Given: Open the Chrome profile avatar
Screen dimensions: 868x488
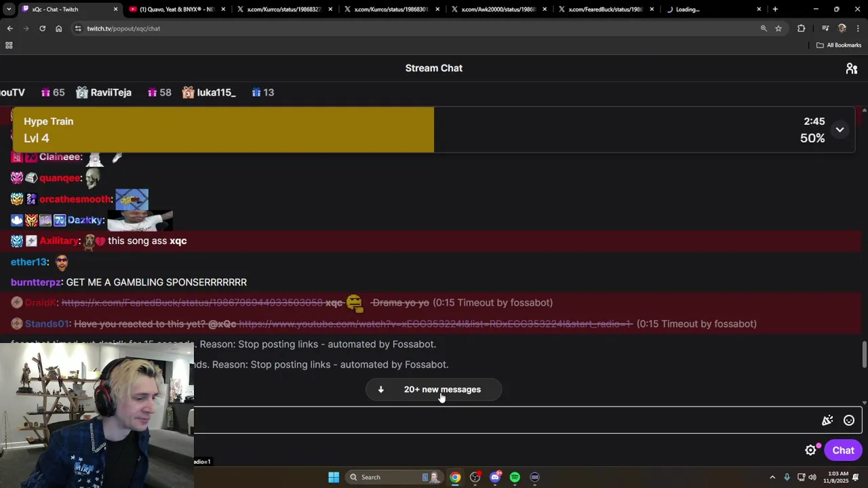Looking at the screenshot, I should tap(842, 28).
